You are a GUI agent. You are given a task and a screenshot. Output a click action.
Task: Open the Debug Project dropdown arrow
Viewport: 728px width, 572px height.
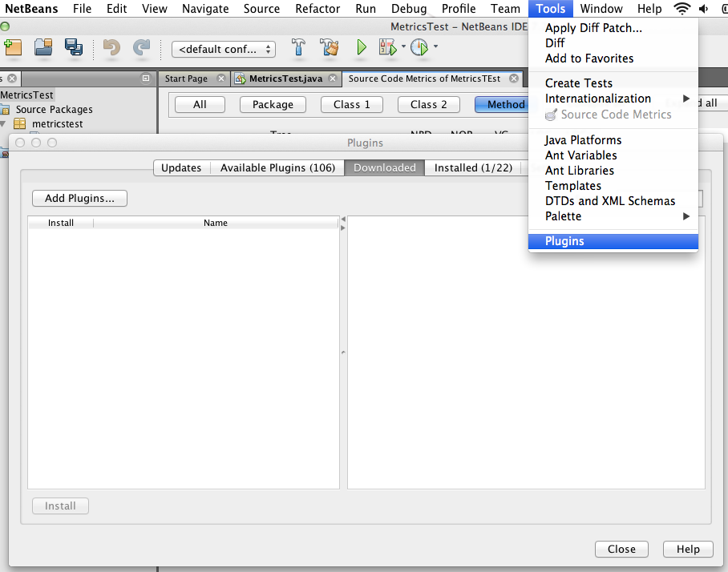[403, 46]
